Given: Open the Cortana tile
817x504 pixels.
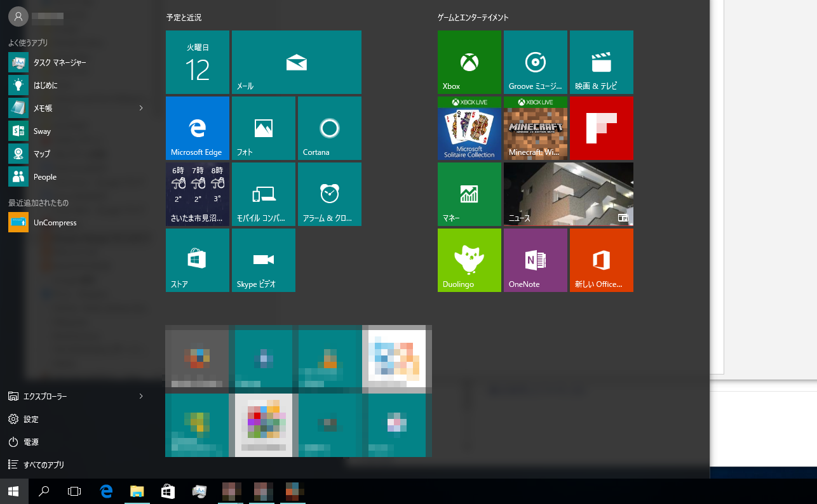Looking at the screenshot, I should point(330,128).
